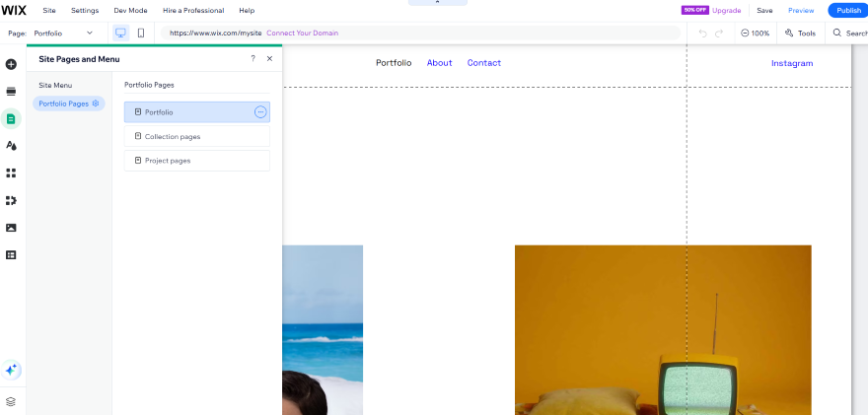Screen dimensions: 868x415
Task: Click the Preview button
Action: [801, 11]
